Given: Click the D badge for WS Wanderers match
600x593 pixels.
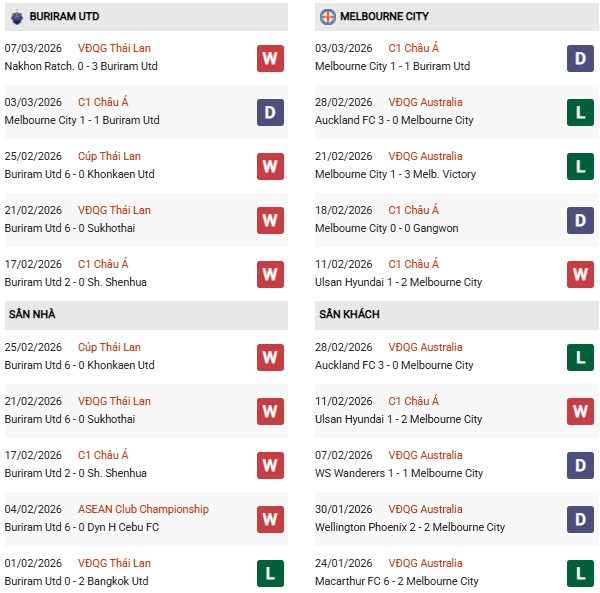Looking at the screenshot, I should 580,465.
